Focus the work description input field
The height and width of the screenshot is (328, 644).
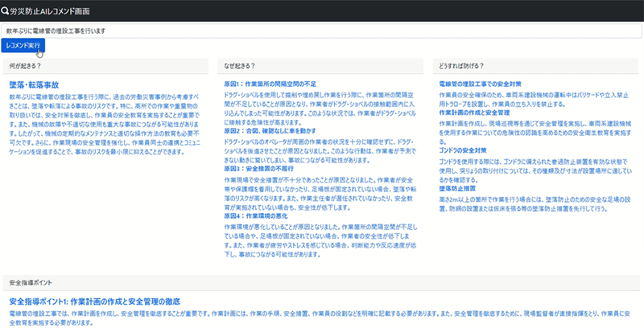click(x=322, y=31)
